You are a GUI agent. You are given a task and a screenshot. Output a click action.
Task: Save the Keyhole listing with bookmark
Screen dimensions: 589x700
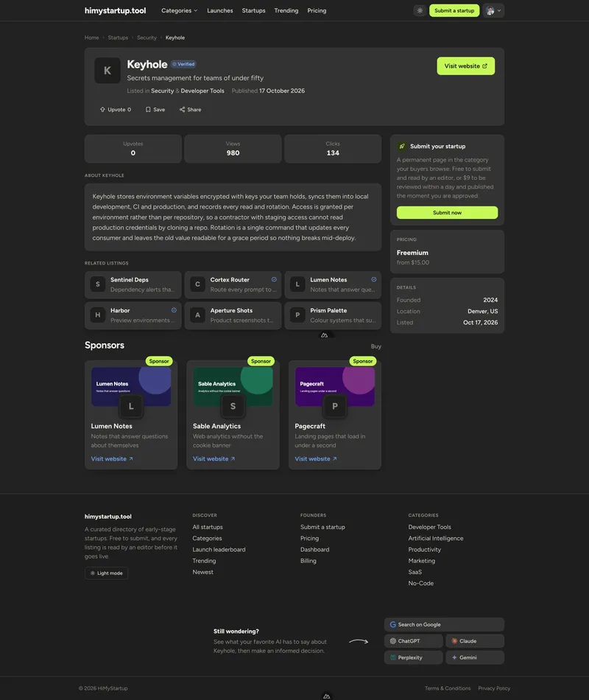pyautogui.click(x=155, y=110)
